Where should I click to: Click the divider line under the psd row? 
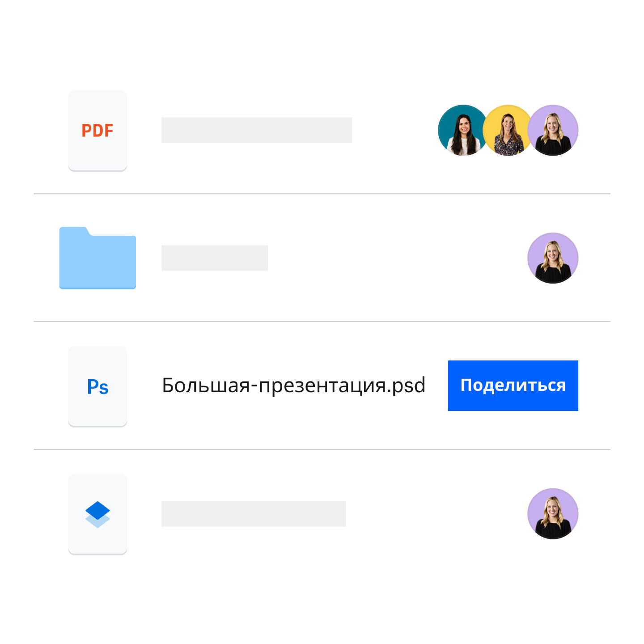click(322, 449)
